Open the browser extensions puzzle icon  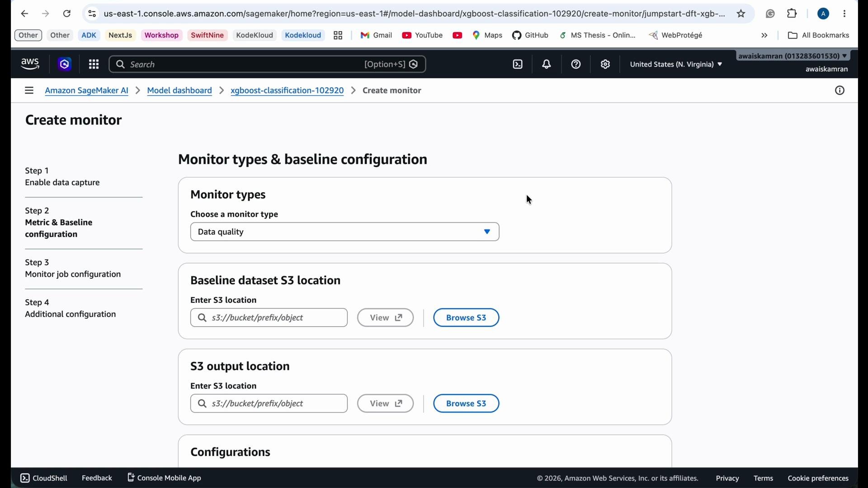pos(792,14)
